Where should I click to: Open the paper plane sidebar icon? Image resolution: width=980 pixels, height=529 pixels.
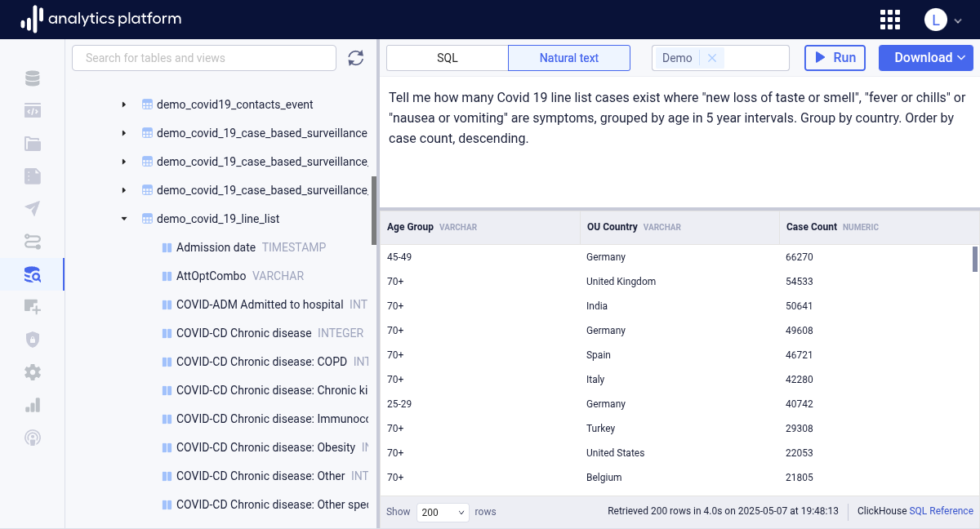(32, 209)
